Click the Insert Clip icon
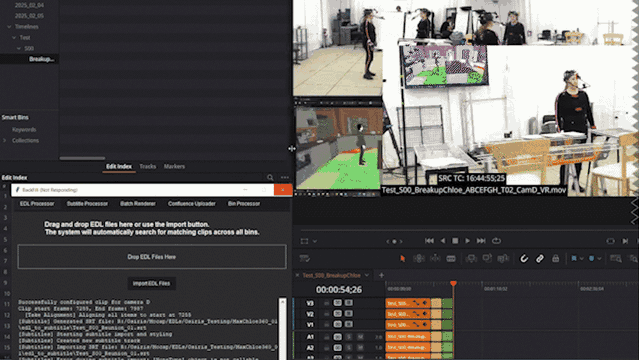This screenshot has width=640, height=360. (x=471, y=258)
